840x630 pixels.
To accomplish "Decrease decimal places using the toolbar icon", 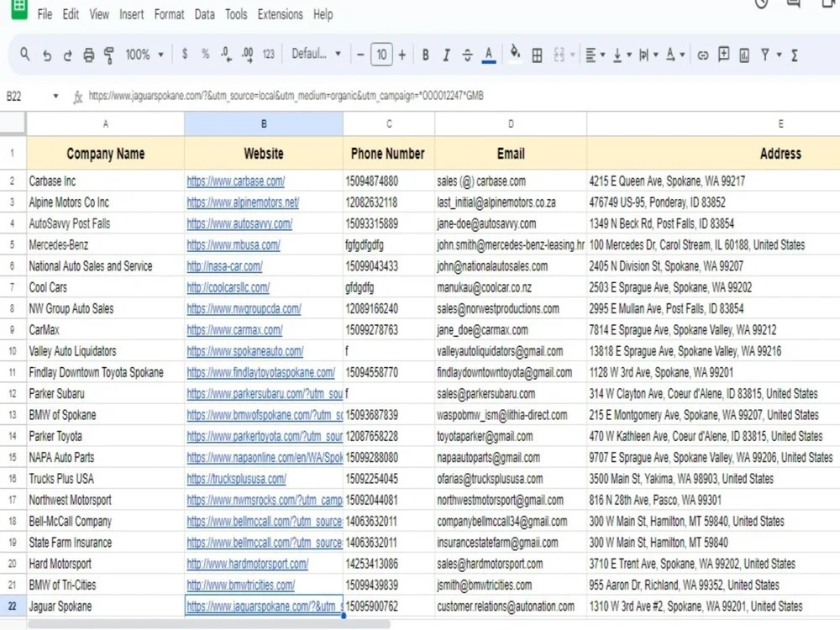I will tap(225, 54).
